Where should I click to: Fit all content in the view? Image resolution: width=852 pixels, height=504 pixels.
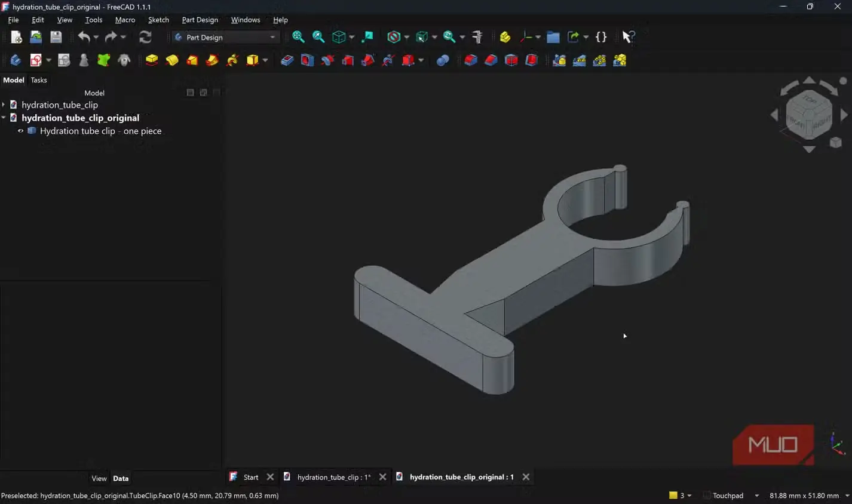pyautogui.click(x=298, y=37)
